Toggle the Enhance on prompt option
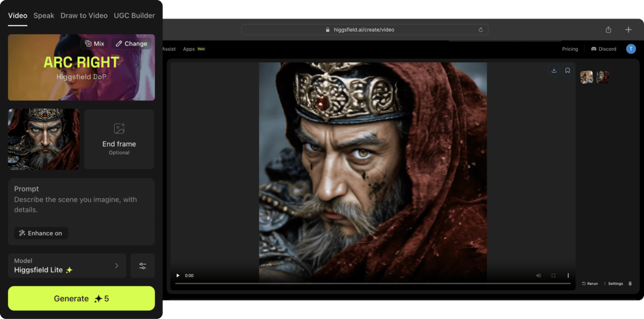 pyautogui.click(x=41, y=233)
